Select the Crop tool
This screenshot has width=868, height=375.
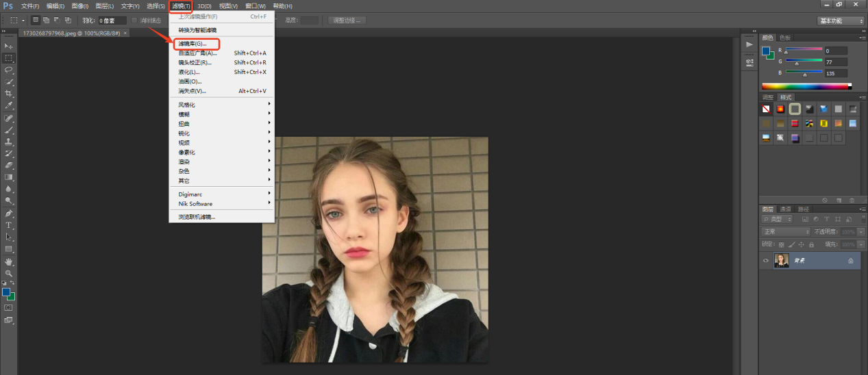pyautogui.click(x=9, y=94)
